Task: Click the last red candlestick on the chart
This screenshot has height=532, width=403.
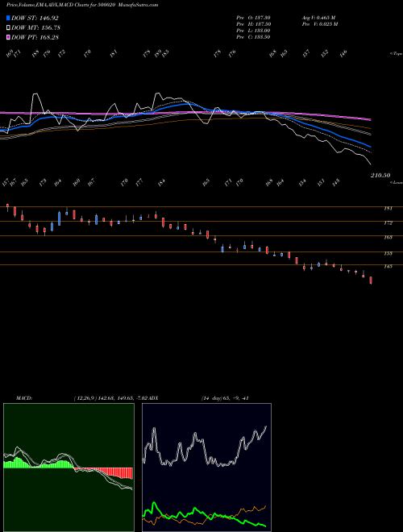Action: tap(371, 281)
